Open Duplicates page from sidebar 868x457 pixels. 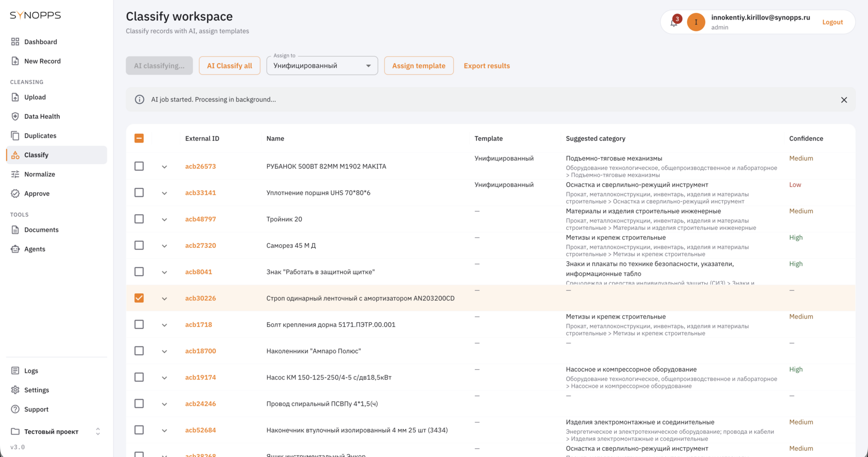[56, 136]
